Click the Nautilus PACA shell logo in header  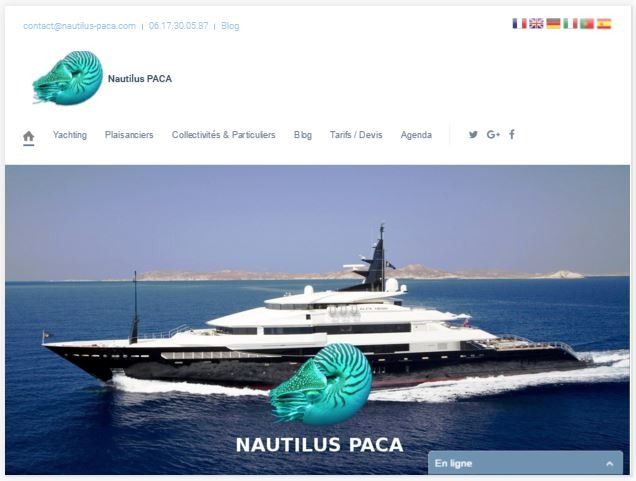(68, 77)
